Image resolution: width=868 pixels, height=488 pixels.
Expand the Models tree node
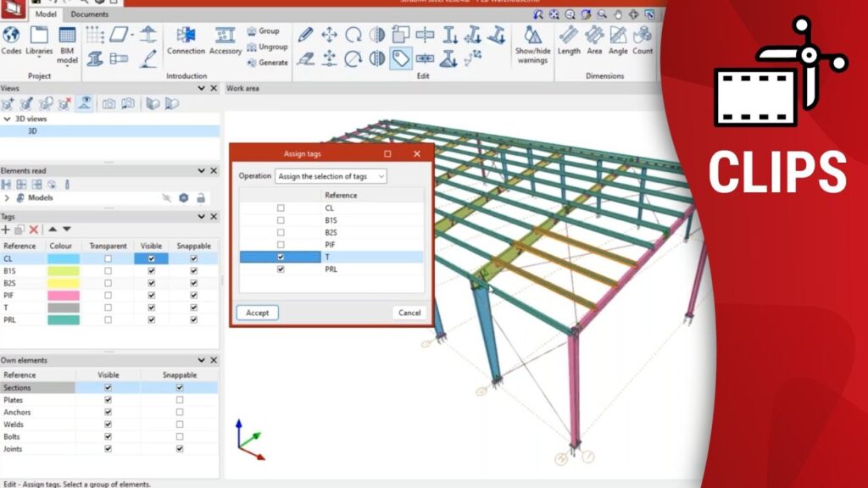tap(7, 197)
